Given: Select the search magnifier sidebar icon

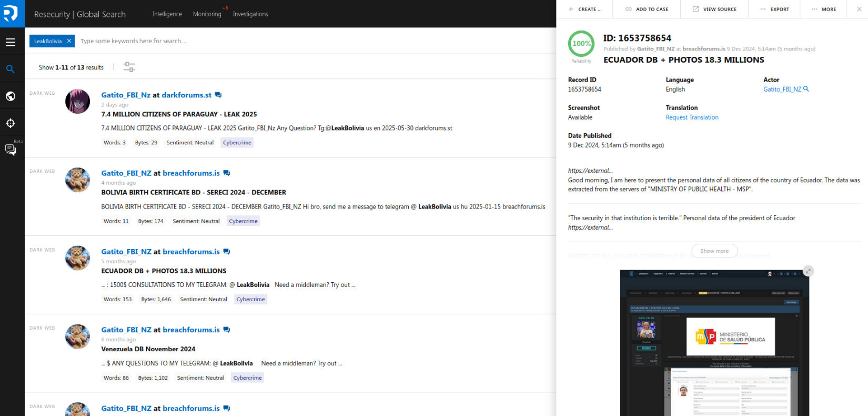Looking at the screenshot, I should coord(11,69).
